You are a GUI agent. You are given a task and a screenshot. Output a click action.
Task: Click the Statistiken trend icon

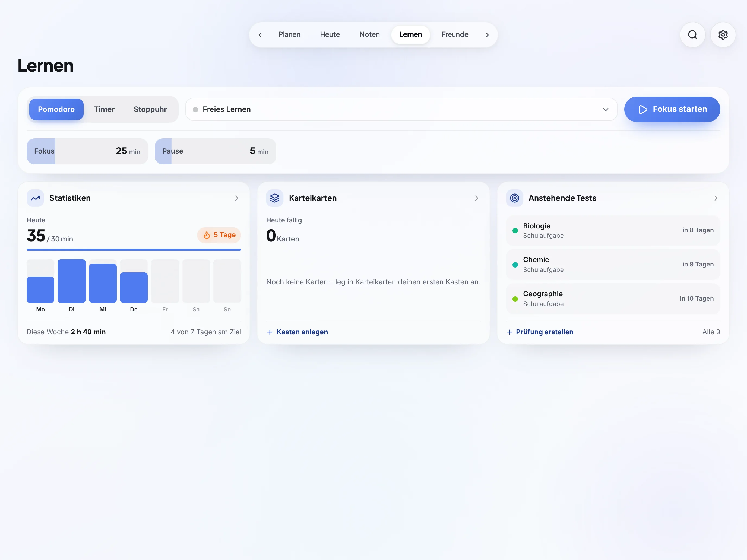pyautogui.click(x=35, y=198)
